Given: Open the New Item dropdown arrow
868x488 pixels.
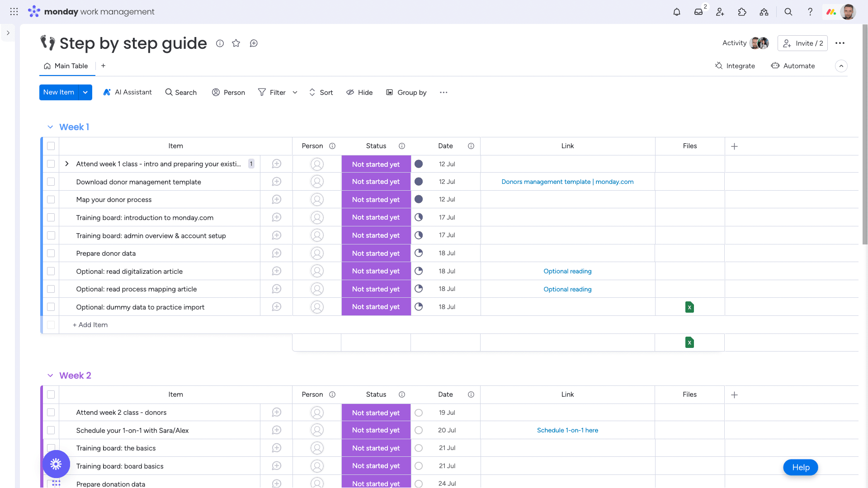Looking at the screenshot, I should coord(85,92).
